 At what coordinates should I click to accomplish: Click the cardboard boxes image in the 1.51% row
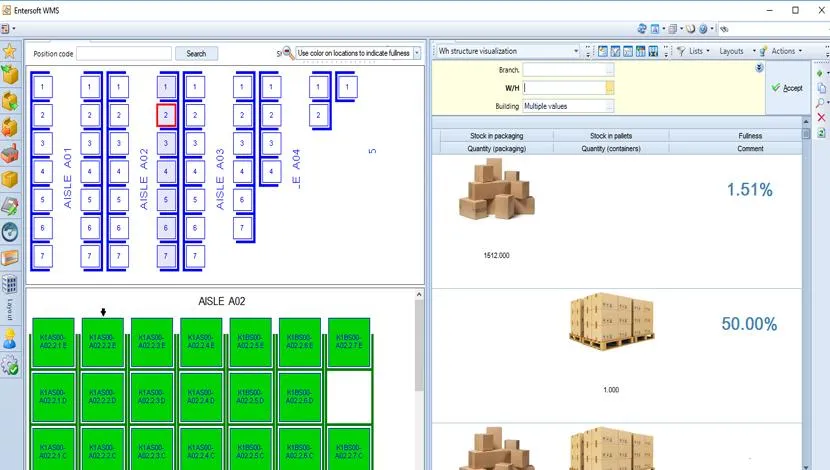coord(497,190)
